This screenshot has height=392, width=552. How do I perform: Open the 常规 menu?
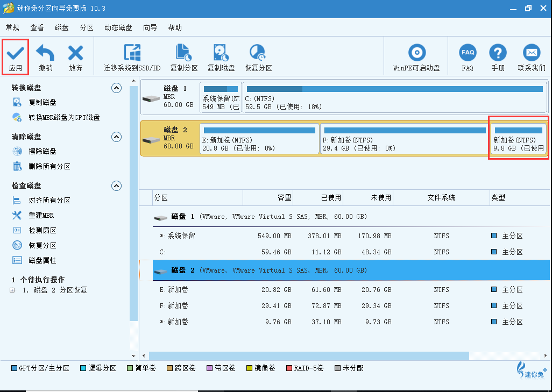coord(12,27)
